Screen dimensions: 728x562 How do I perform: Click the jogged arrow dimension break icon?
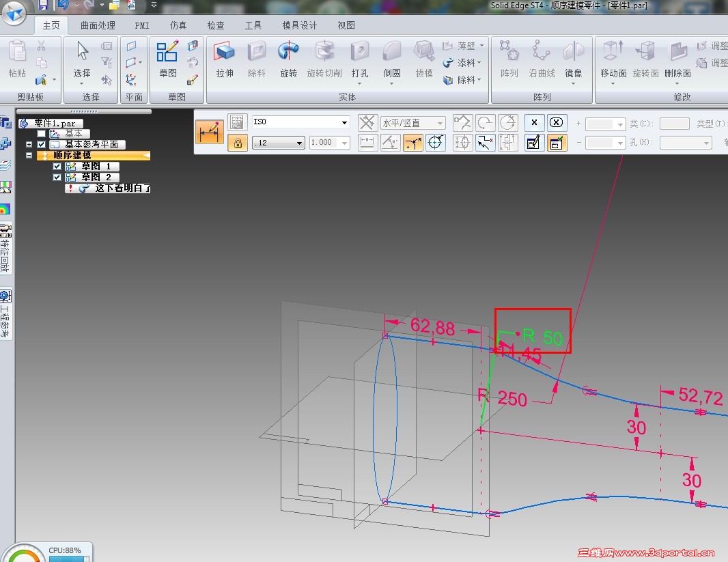485,143
